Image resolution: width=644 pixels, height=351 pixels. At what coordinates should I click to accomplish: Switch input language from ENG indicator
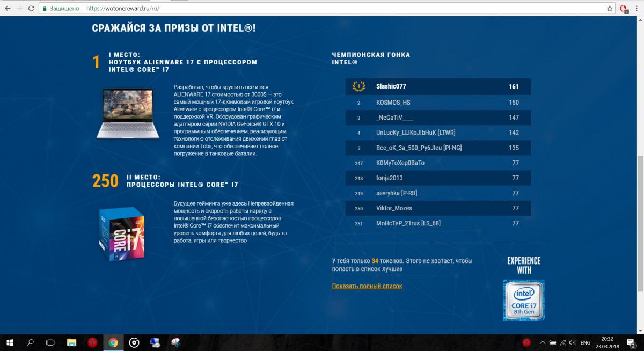[586, 342]
